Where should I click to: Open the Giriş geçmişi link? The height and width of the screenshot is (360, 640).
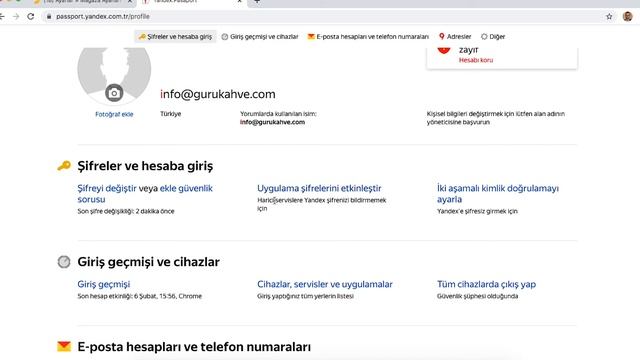tap(104, 284)
